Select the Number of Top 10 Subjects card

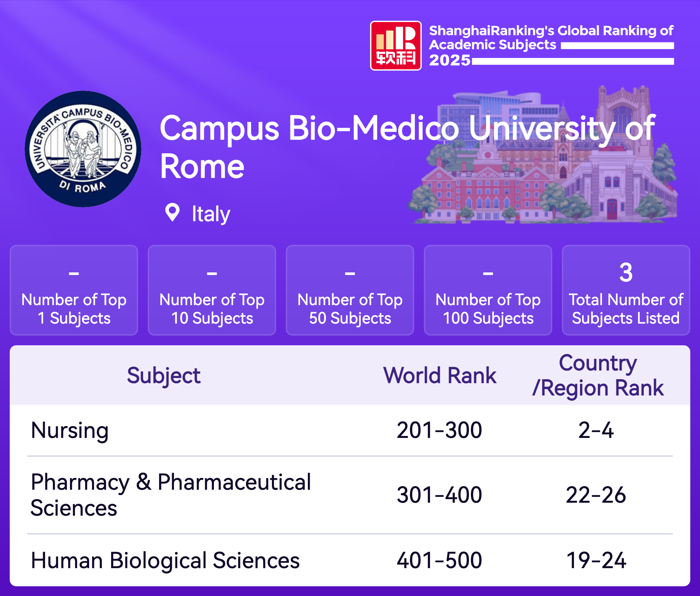point(212,290)
